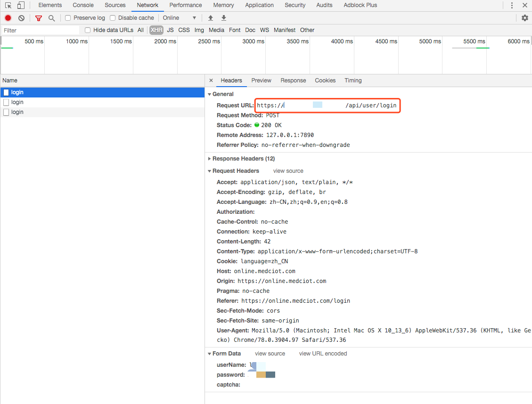Open the Online throttling dropdown
Image resolution: width=532 pixels, height=404 pixels.
pyautogui.click(x=180, y=18)
